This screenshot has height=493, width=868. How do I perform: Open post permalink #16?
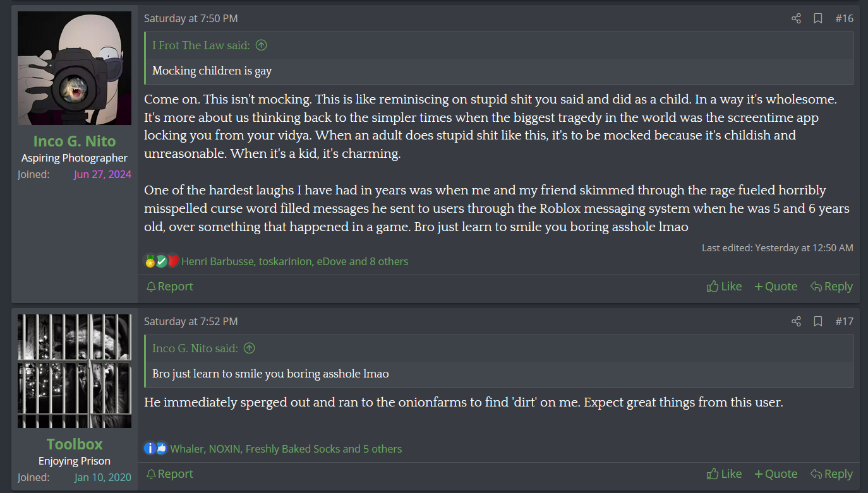844,18
